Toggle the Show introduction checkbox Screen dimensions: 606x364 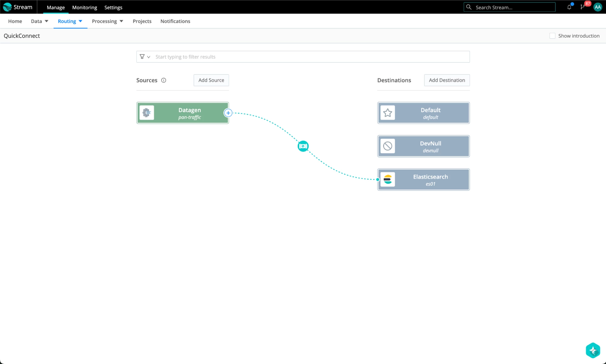(x=552, y=36)
